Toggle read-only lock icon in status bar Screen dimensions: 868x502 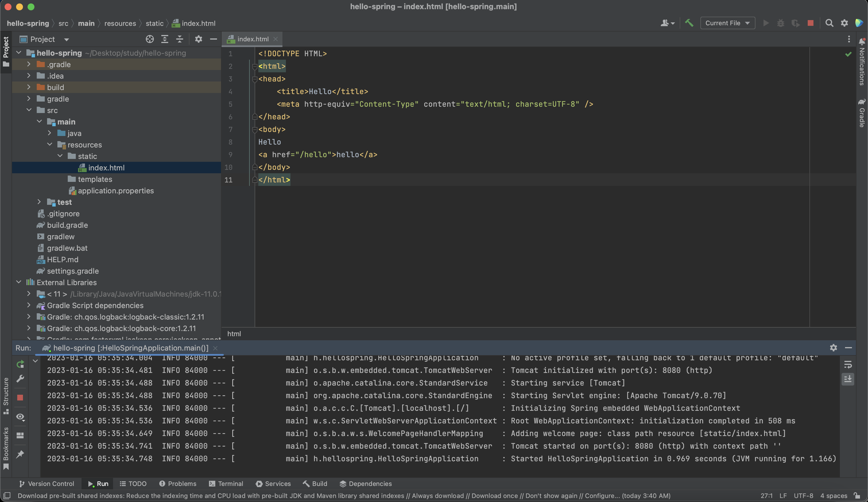click(857, 495)
